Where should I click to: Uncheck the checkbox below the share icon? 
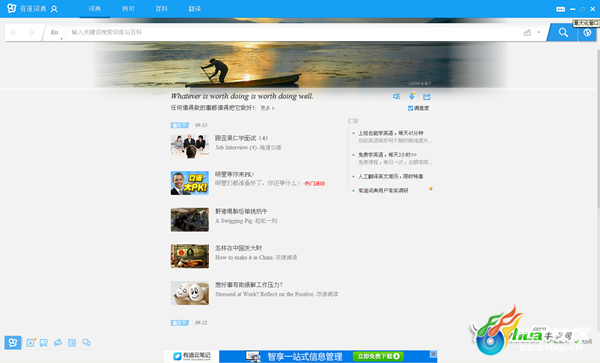tap(410, 108)
